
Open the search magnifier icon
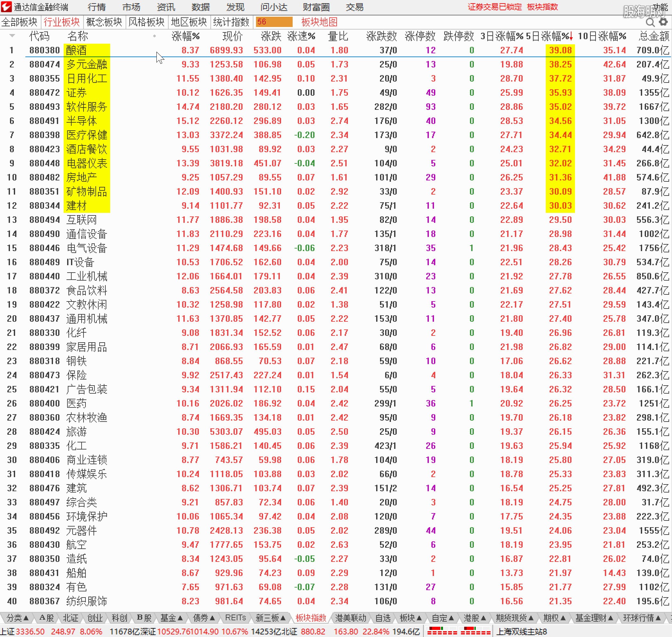[x=650, y=22]
